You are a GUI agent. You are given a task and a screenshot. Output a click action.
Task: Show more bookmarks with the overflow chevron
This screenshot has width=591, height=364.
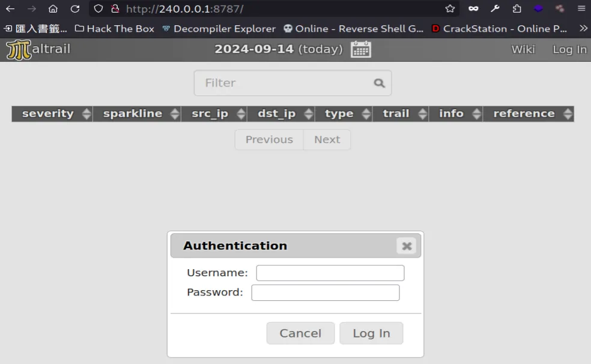click(583, 28)
